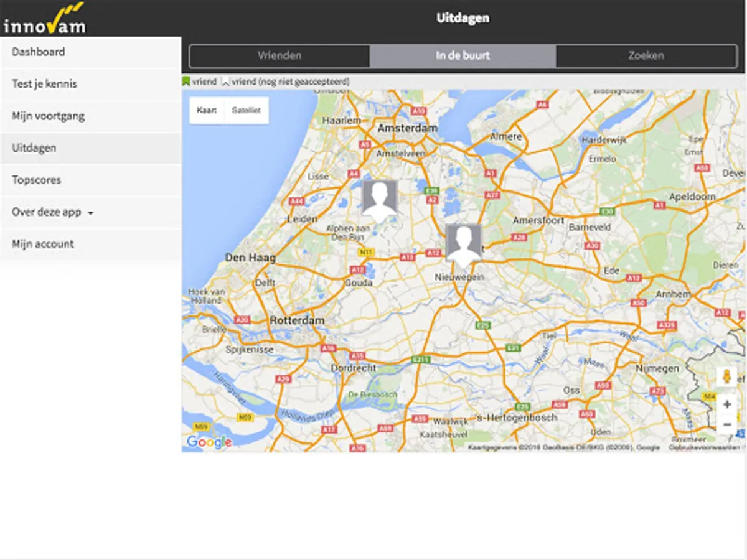Click the Gouda label on the map

[x=359, y=282]
